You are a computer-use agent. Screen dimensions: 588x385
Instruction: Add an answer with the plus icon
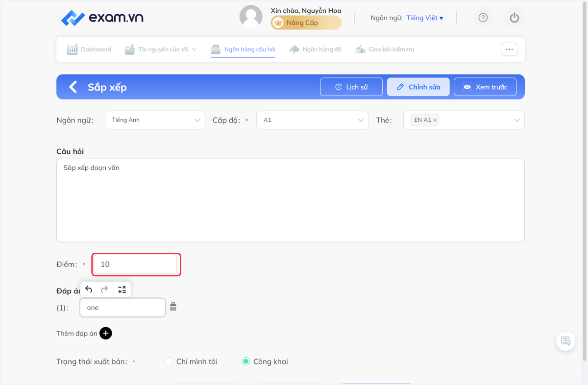coord(106,334)
